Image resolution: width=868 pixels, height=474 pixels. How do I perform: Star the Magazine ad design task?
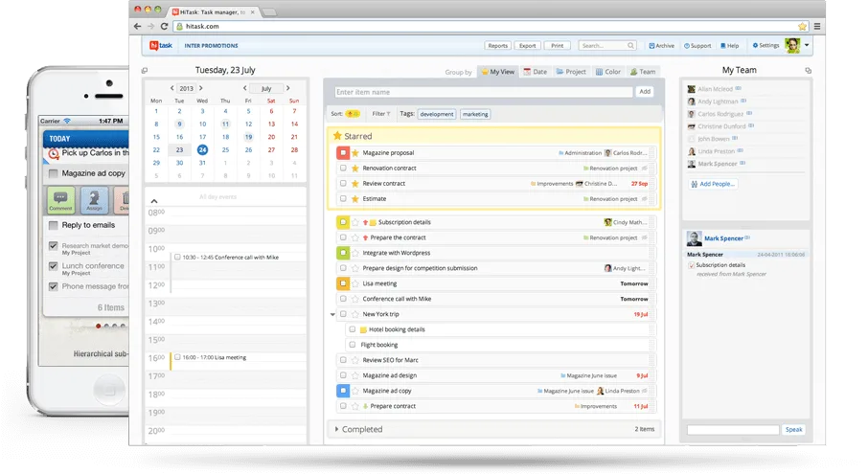click(355, 375)
